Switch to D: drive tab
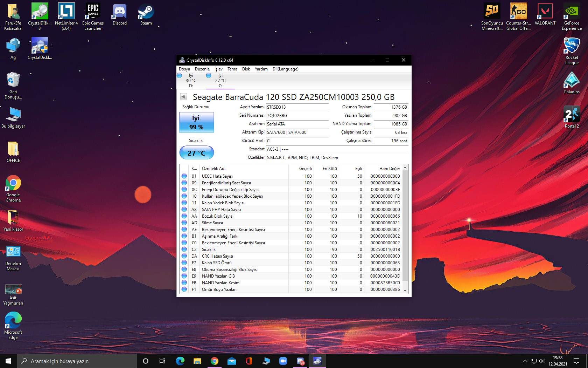 point(191,80)
